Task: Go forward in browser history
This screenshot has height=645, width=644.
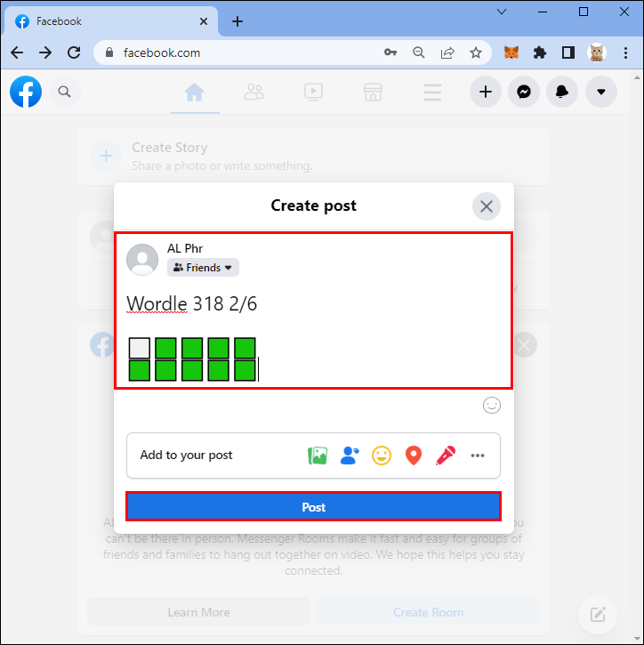Action: pos(45,52)
